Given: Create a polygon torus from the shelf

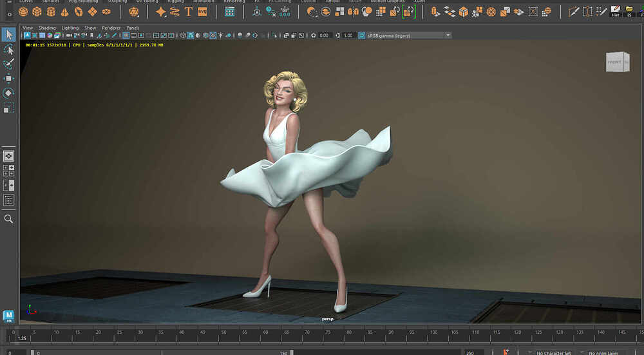Looking at the screenshot, I should coord(78,12).
